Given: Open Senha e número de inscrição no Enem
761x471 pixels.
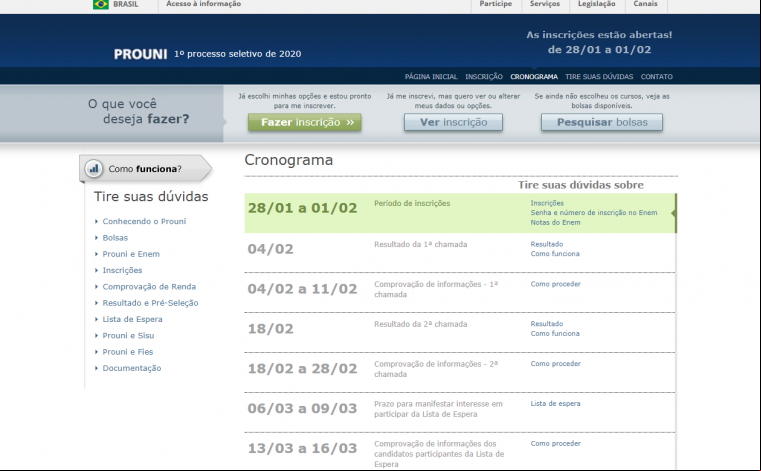Looking at the screenshot, I should 594,213.
